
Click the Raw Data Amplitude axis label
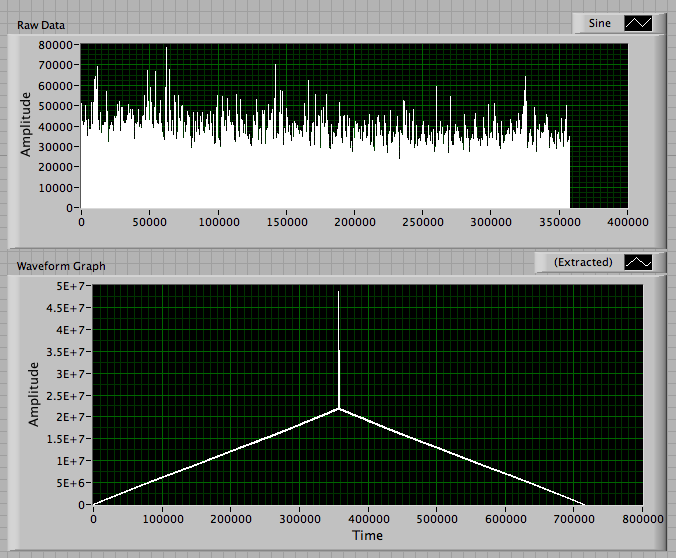tap(26, 124)
